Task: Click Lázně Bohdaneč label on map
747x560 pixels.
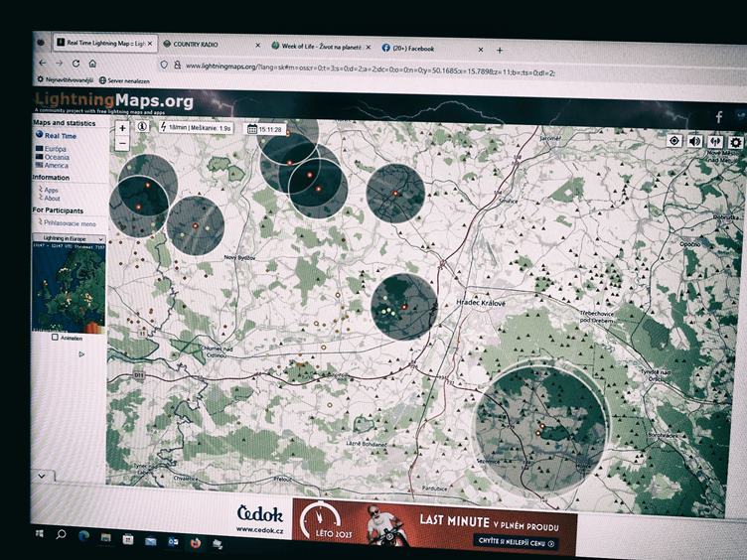Action: tap(367, 444)
